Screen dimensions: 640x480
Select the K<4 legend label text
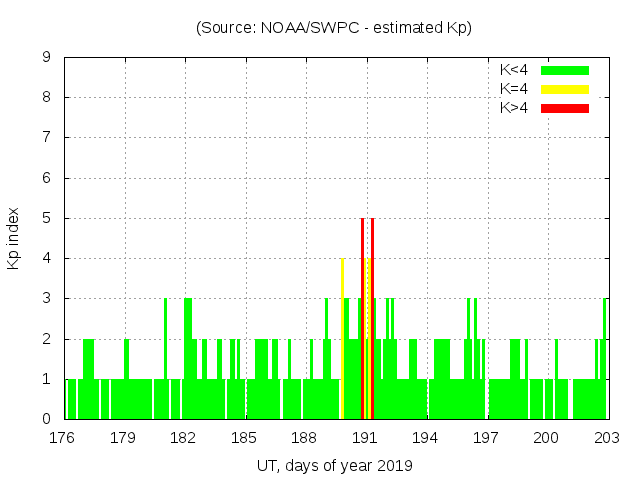[514, 70]
